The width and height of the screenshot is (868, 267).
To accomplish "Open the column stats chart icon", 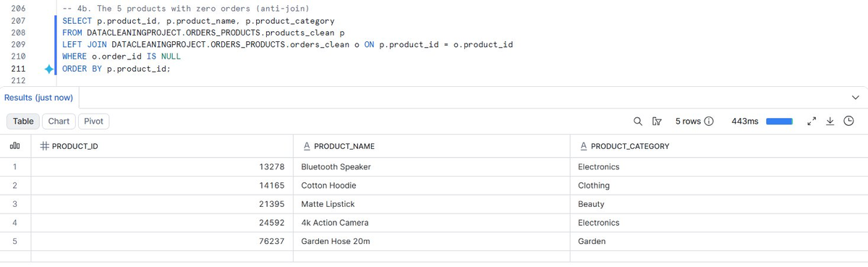I will point(14,146).
